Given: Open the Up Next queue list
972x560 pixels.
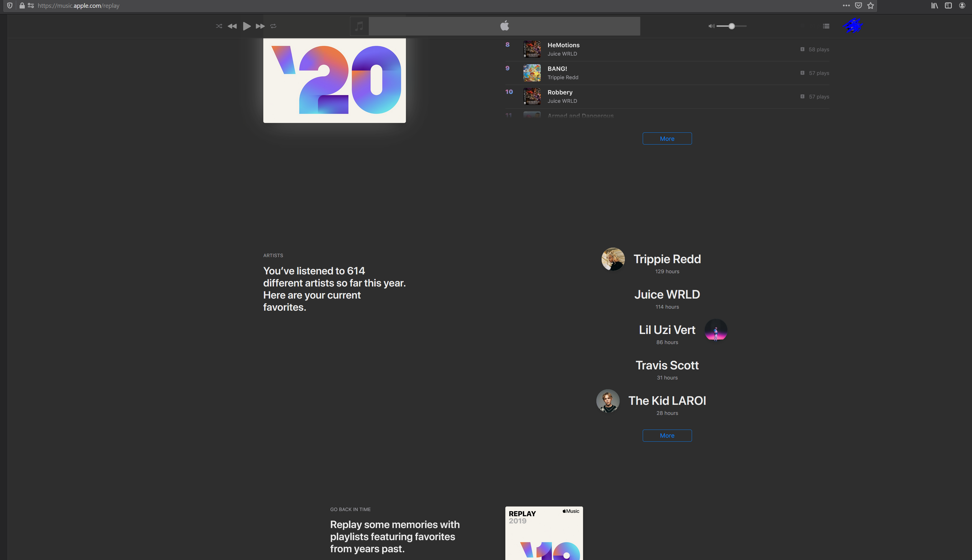Looking at the screenshot, I should (826, 26).
